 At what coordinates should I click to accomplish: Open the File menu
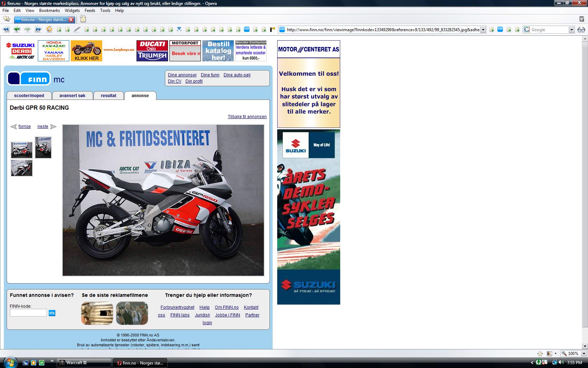click(x=6, y=11)
